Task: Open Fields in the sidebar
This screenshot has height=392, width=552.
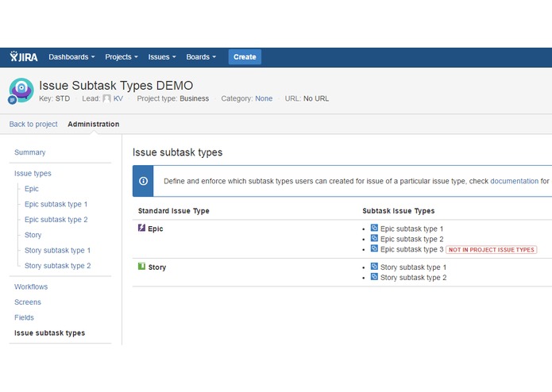Action: 25,317
